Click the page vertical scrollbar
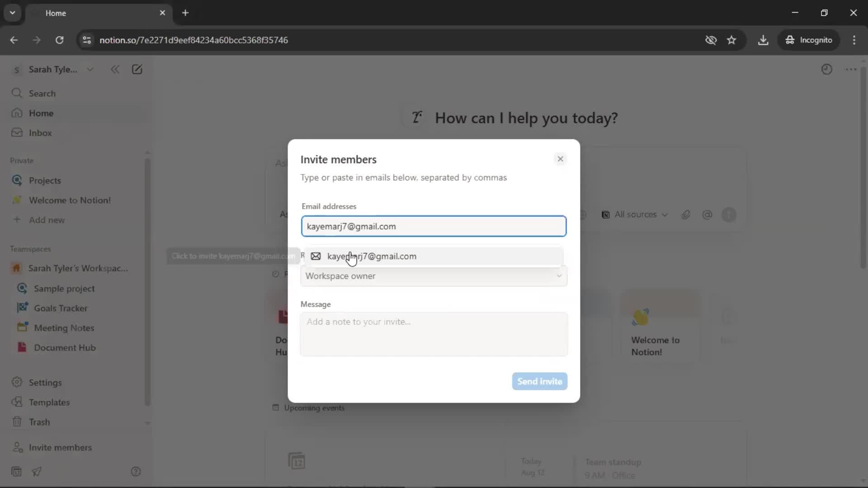The width and height of the screenshot is (868, 488). 863,168
